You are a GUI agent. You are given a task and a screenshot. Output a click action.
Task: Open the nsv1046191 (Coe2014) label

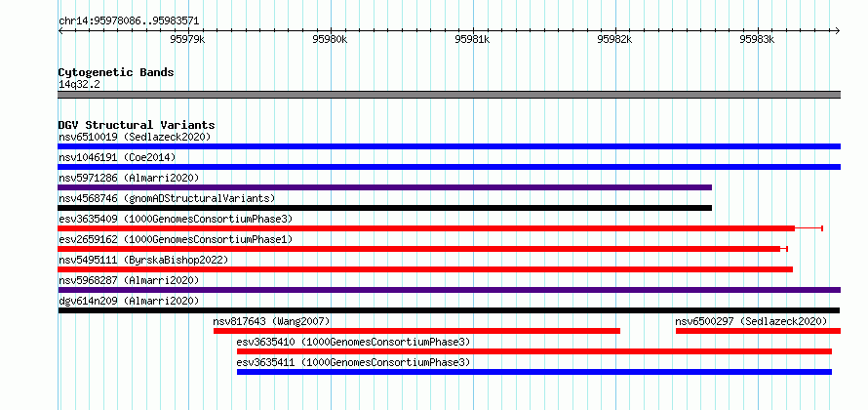(117, 157)
